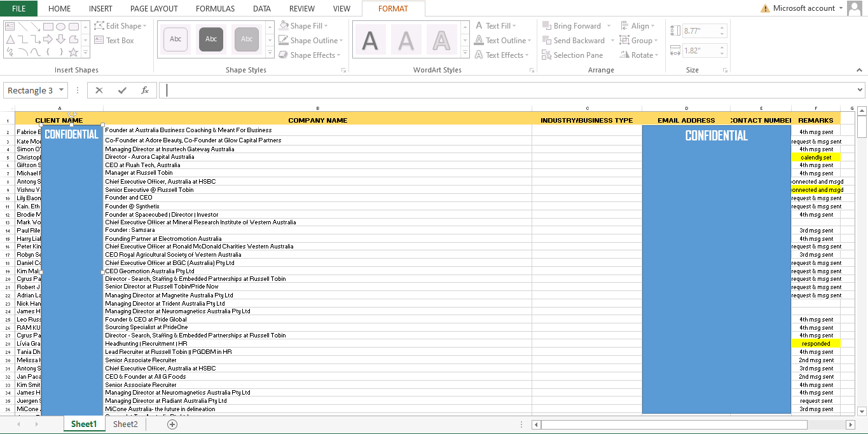The height and width of the screenshot is (434, 868).
Task: Click the user account avatar icon
Action: point(855,8)
